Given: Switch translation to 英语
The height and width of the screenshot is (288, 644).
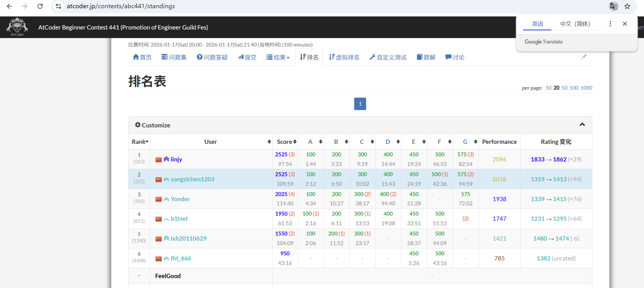Looking at the screenshot, I should [537, 24].
